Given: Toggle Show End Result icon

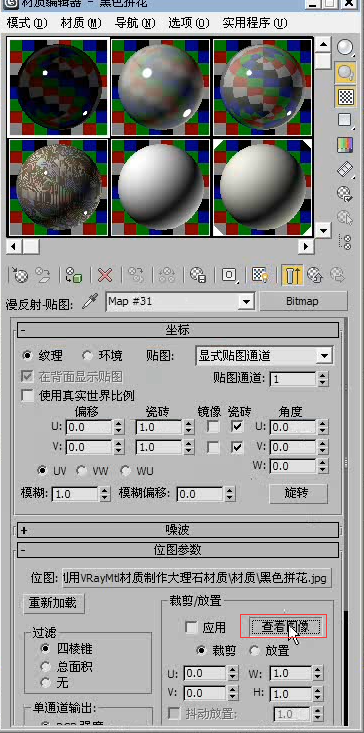Looking at the screenshot, I should click(x=292, y=274).
